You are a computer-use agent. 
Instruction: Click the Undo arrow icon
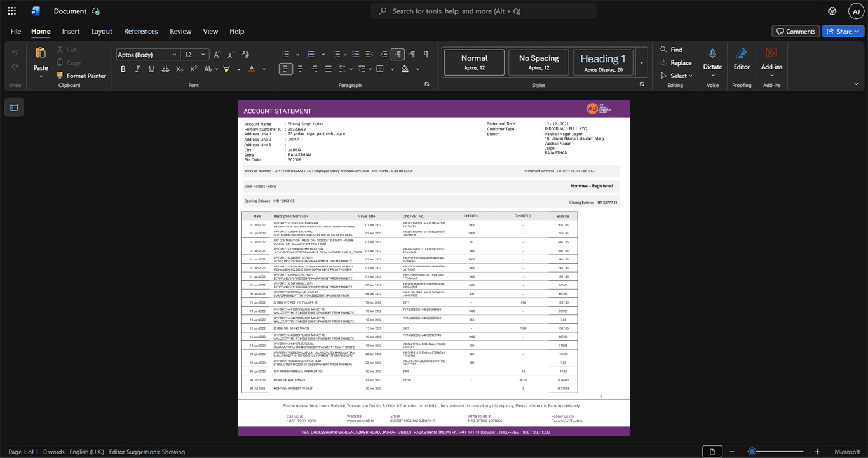[x=15, y=52]
